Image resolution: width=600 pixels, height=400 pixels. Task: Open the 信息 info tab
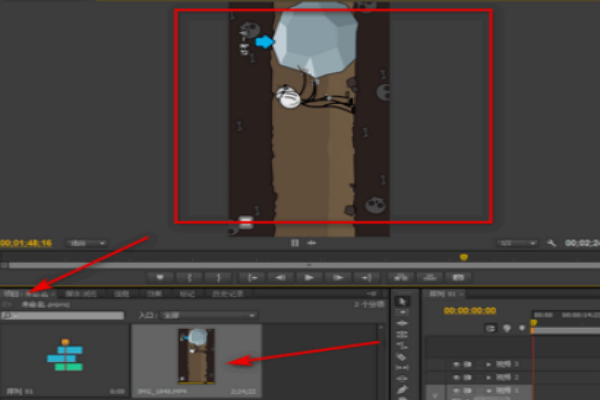[x=122, y=294]
